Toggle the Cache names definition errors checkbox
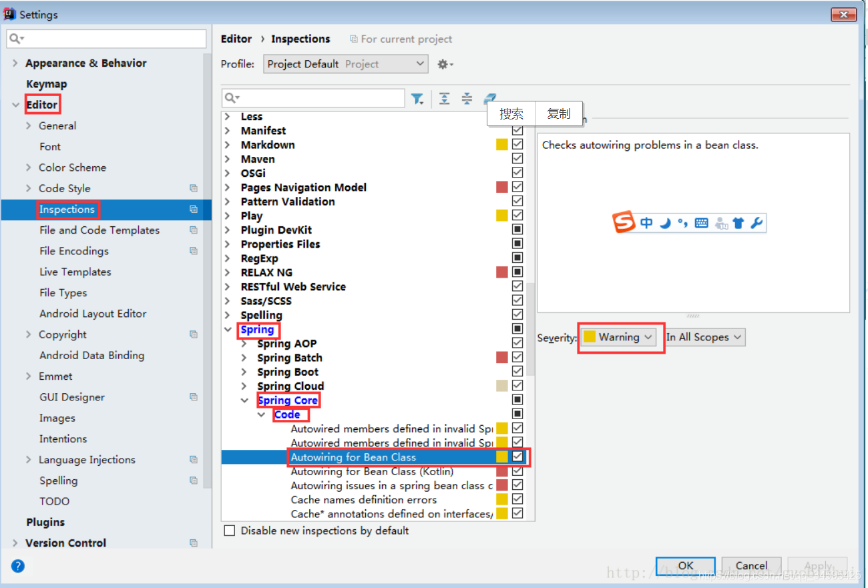 pyautogui.click(x=517, y=499)
